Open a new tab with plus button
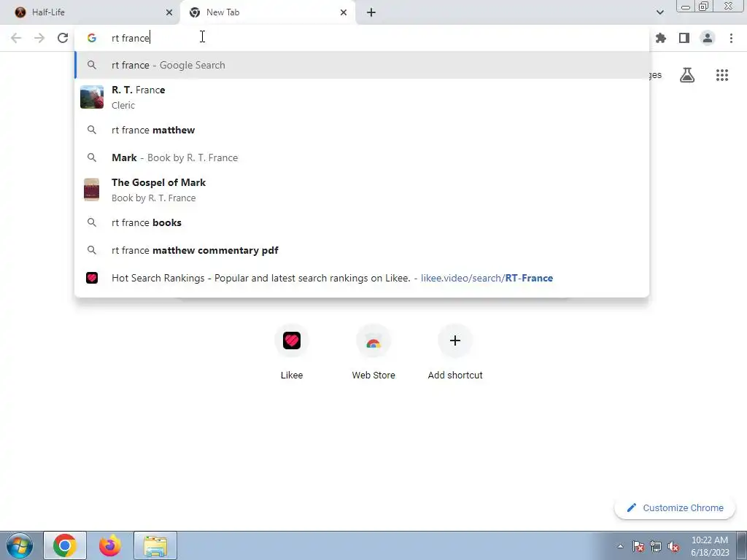The width and height of the screenshot is (747, 560). pyautogui.click(x=371, y=12)
